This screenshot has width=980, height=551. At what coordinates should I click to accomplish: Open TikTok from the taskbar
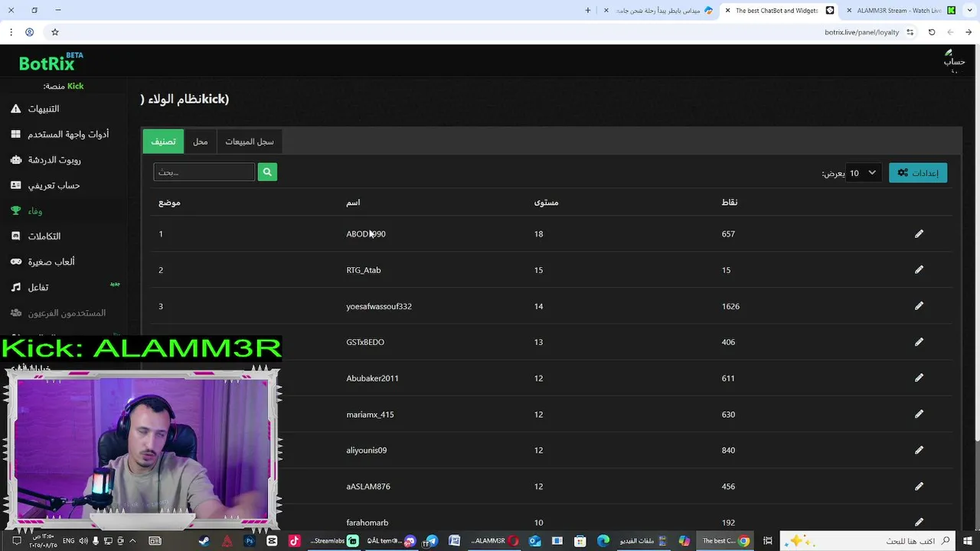tap(294, 541)
